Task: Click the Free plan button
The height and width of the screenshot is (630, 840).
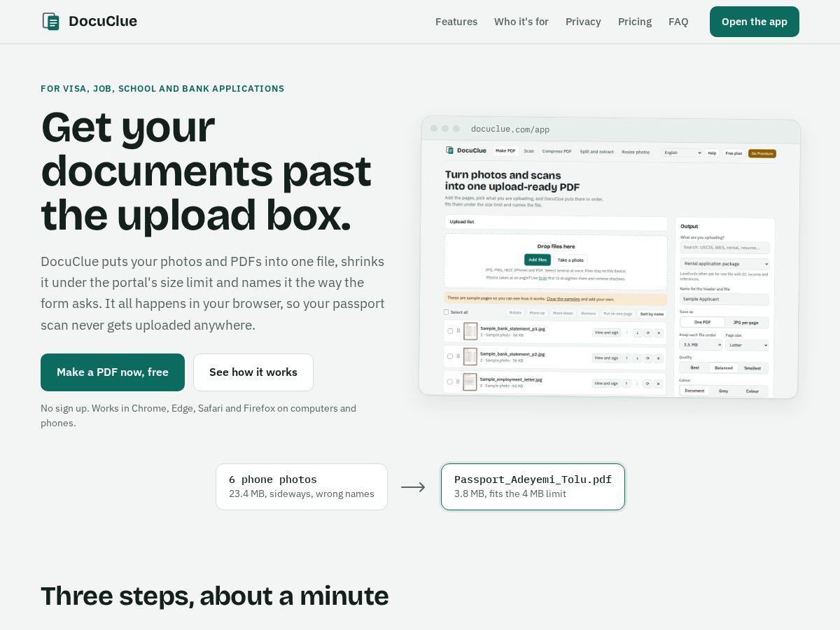Action: coord(734,153)
